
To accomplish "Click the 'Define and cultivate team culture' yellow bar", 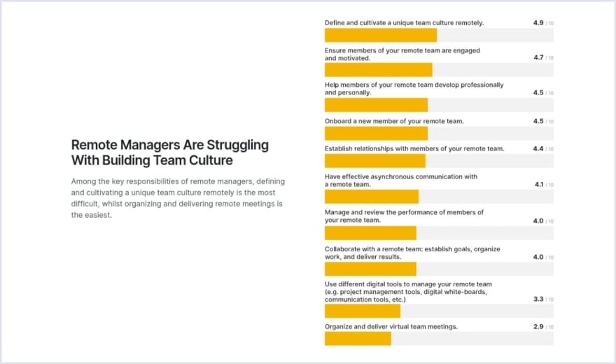I will 380,35.
